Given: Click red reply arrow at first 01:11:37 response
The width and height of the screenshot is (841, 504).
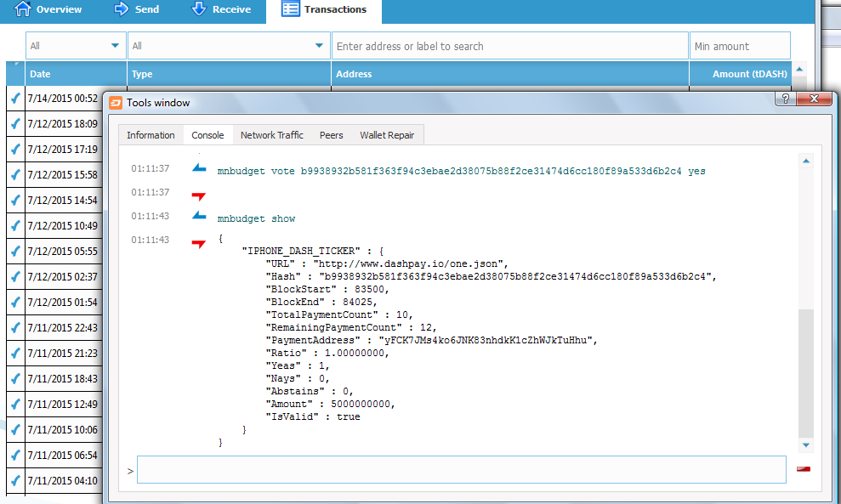Looking at the screenshot, I should 199,195.
